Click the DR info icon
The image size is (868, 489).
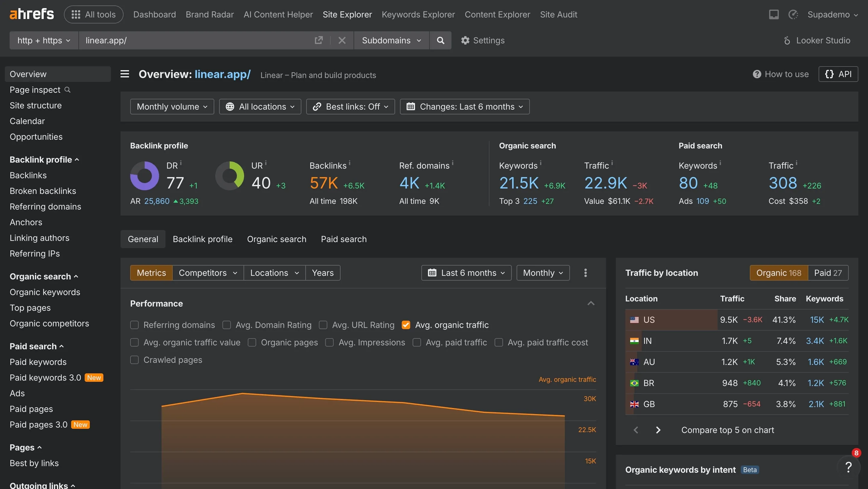pos(181,163)
